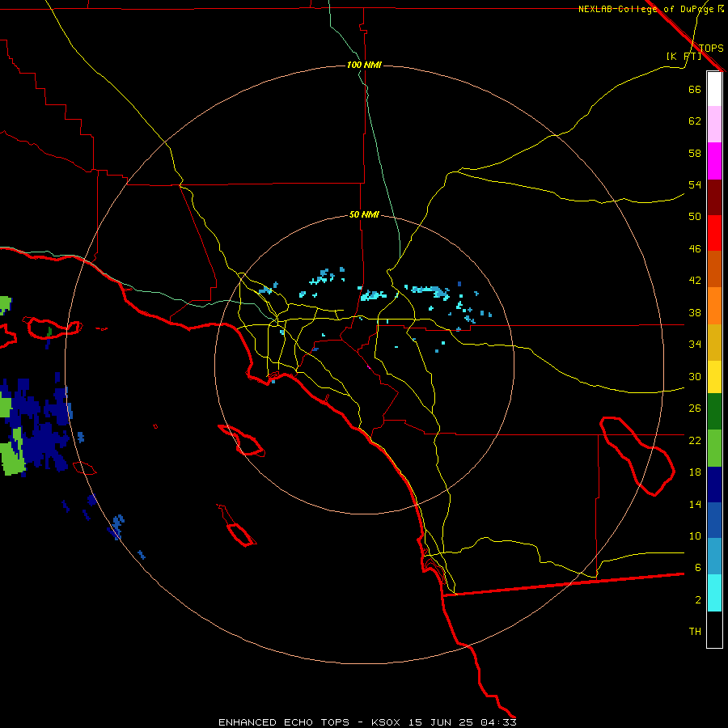728x728 pixels.
Task: Select the light blue legend swatch
Action: 714,556
